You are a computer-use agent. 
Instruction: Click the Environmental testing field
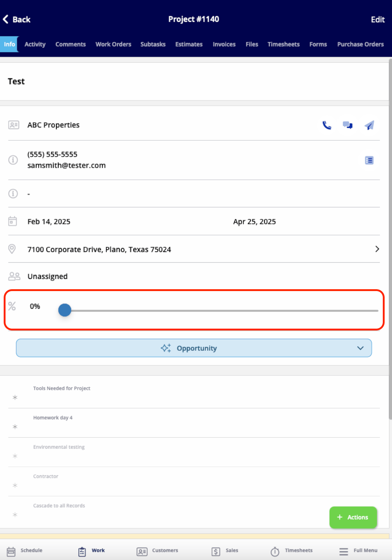194,452
